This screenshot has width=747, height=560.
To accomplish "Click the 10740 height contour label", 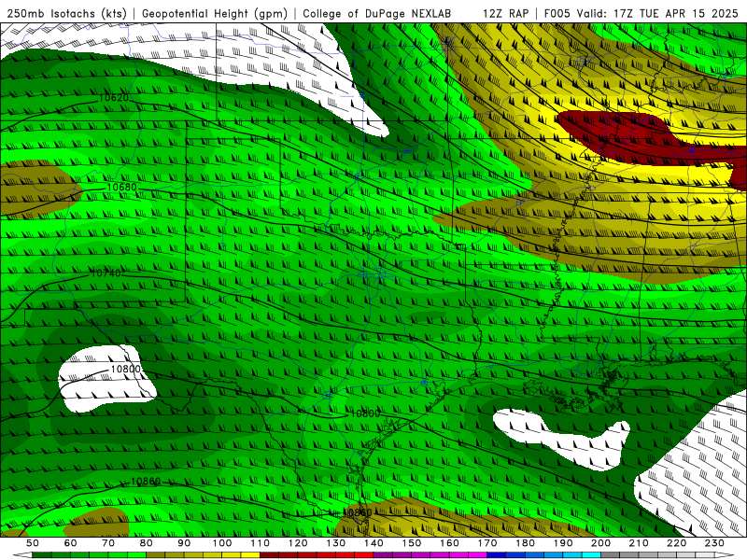I will (x=106, y=273).
